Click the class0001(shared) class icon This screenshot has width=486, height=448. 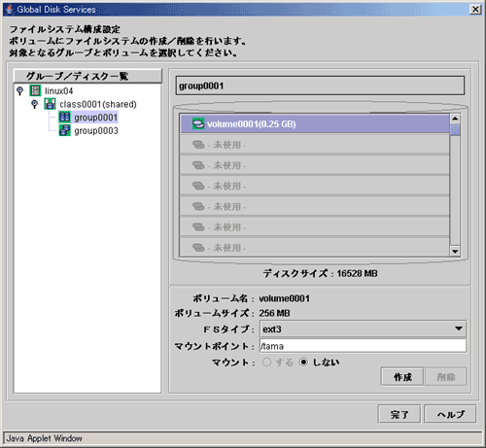pyautogui.click(x=50, y=104)
